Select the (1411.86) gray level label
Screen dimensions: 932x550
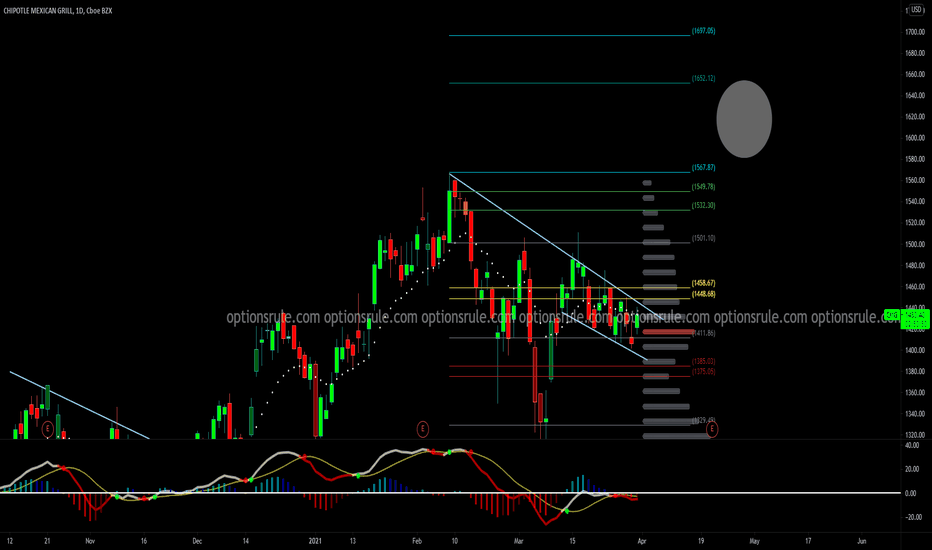tap(704, 333)
